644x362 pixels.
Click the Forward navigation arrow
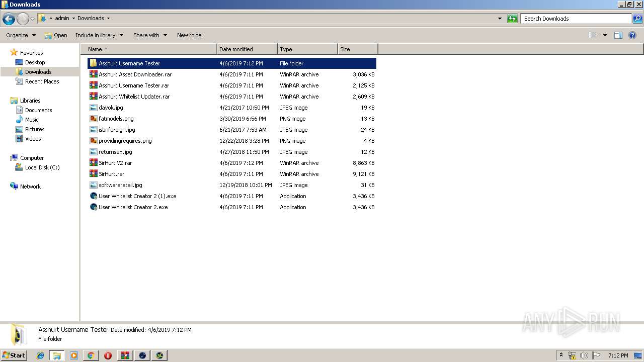[x=23, y=19]
